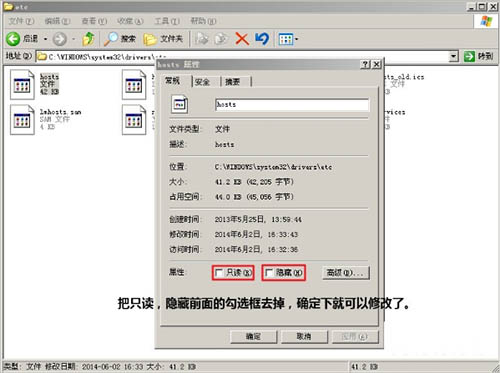Screen dimensions: 500x373
Task: Switch to the Summary (摘要) tab
Action: coord(233,82)
